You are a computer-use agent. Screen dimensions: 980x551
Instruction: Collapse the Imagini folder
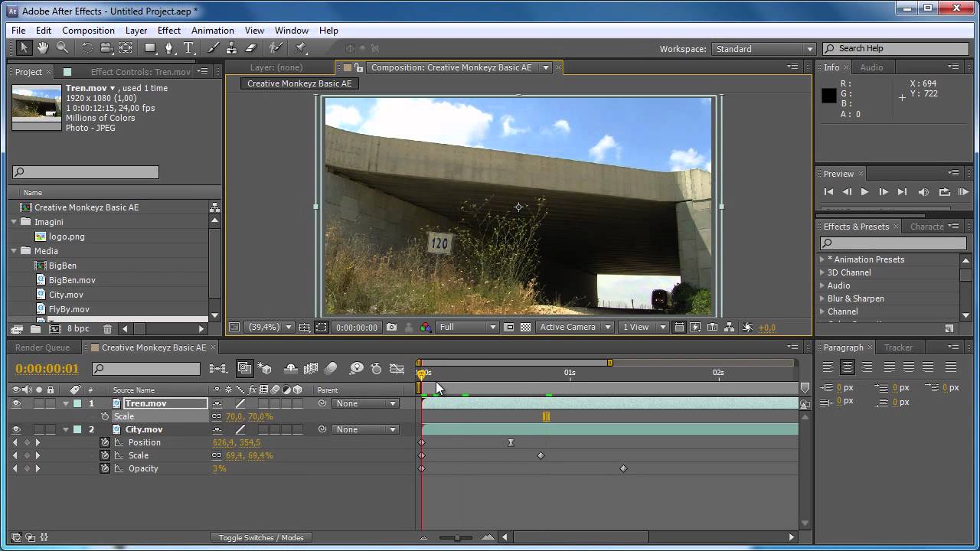pyautogui.click(x=15, y=222)
